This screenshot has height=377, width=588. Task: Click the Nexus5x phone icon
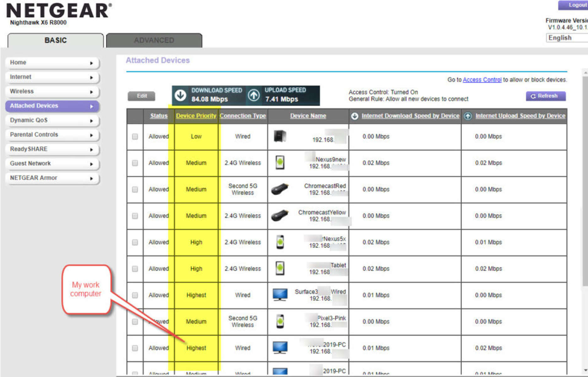[280, 242]
